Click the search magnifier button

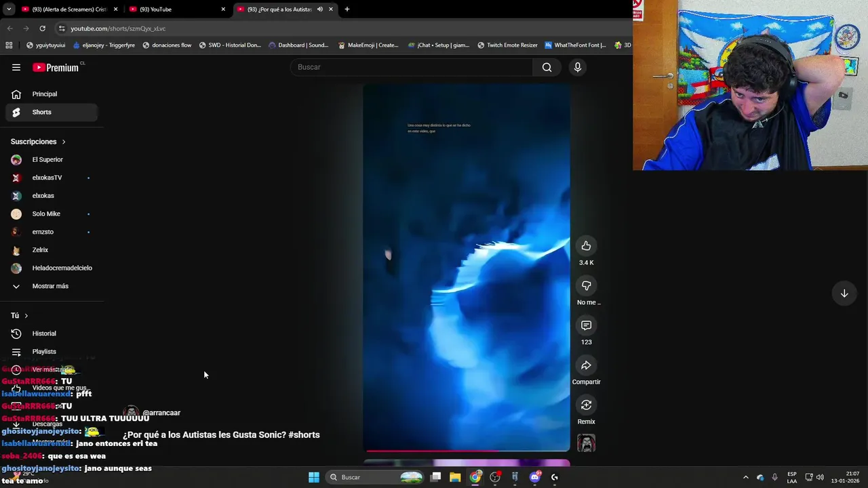tap(547, 67)
